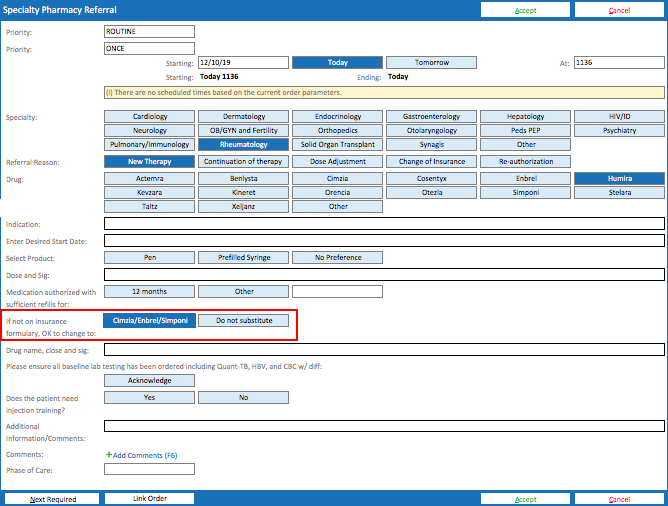Screen dimensions: 668x506
Task: Set start date to Today
Action: (338, 62)
